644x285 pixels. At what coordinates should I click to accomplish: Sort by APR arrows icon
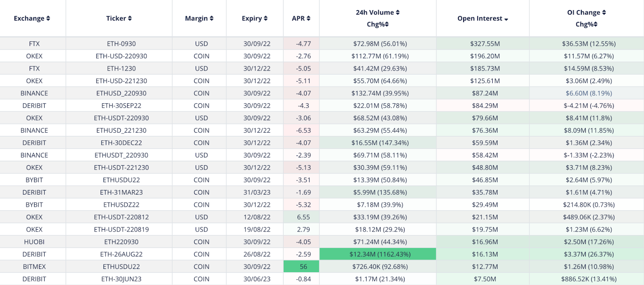tap(309, 18)
